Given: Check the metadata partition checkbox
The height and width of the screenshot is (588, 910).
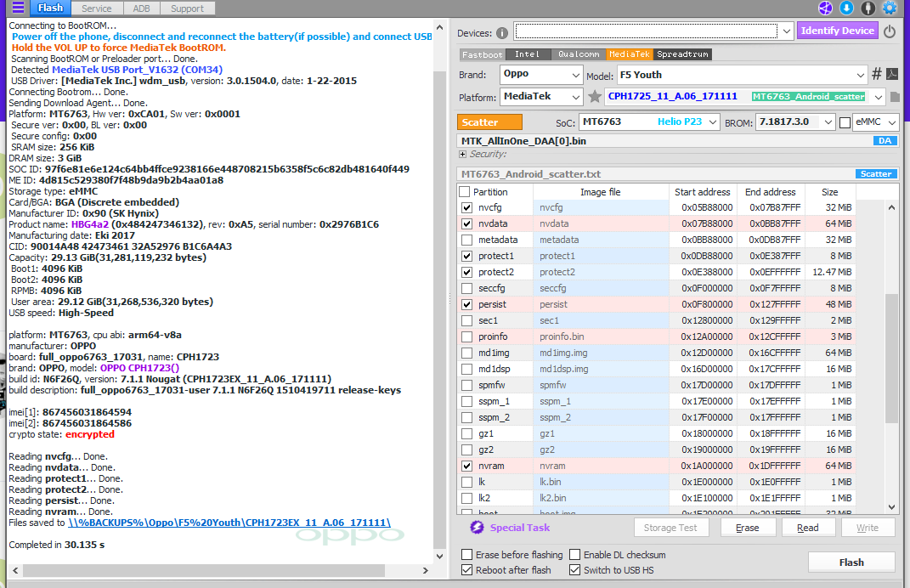Looking at the screenshot, I should 466,240.
